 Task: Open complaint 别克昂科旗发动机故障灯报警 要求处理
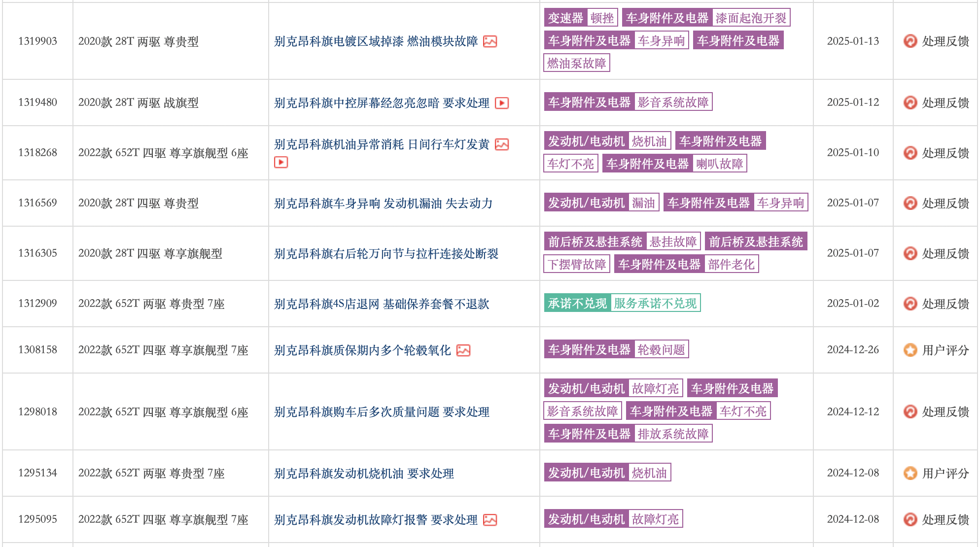point(376,520)
